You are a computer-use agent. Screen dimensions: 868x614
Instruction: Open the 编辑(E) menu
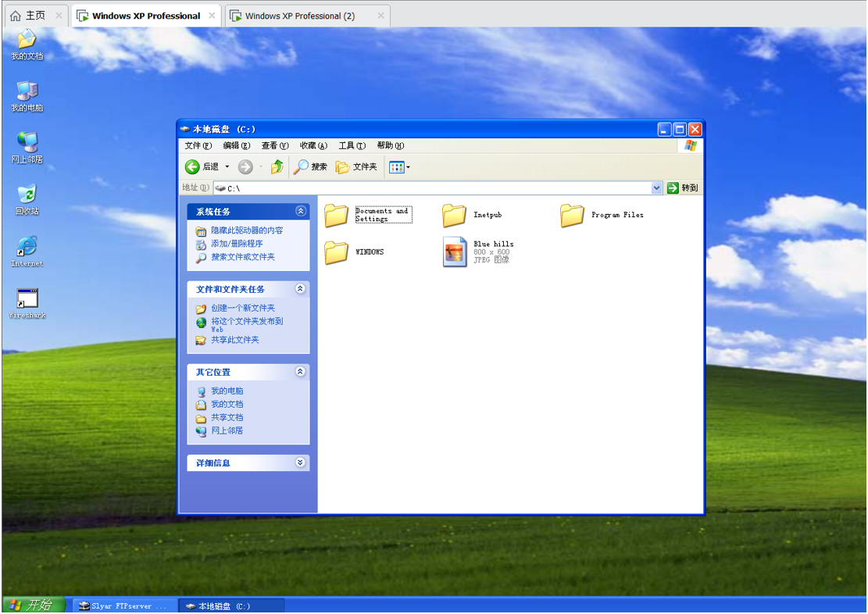pos(237,145)
